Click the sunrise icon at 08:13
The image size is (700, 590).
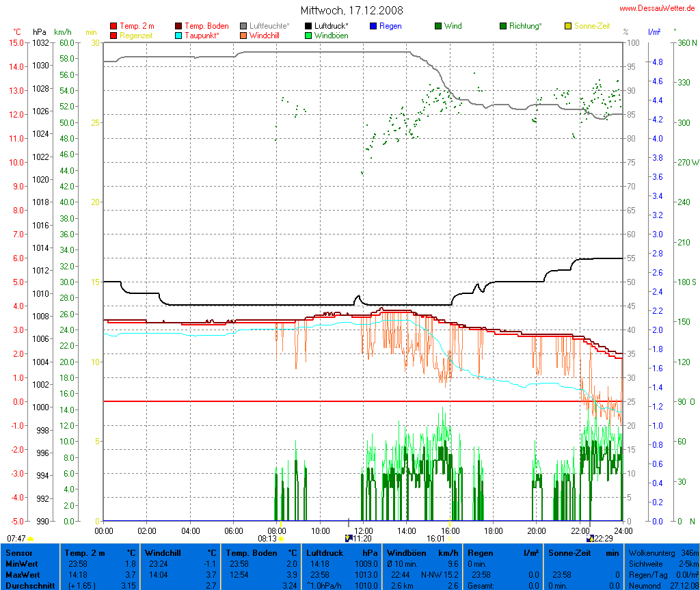coord(281,539)
